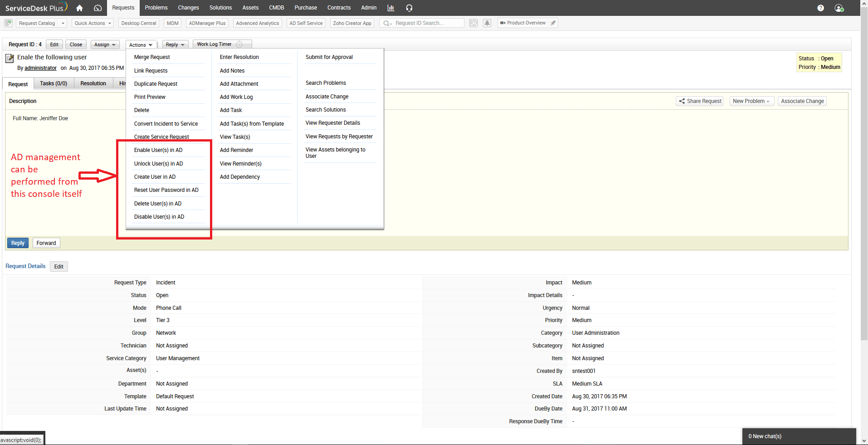
Task: Start the Work Log Timer
Action: pos(239,44)
